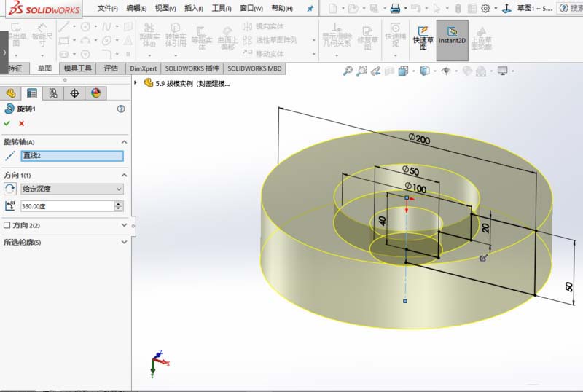
Task: Open the Options gear dropdown arrow
Action: [x=496, y=8]
